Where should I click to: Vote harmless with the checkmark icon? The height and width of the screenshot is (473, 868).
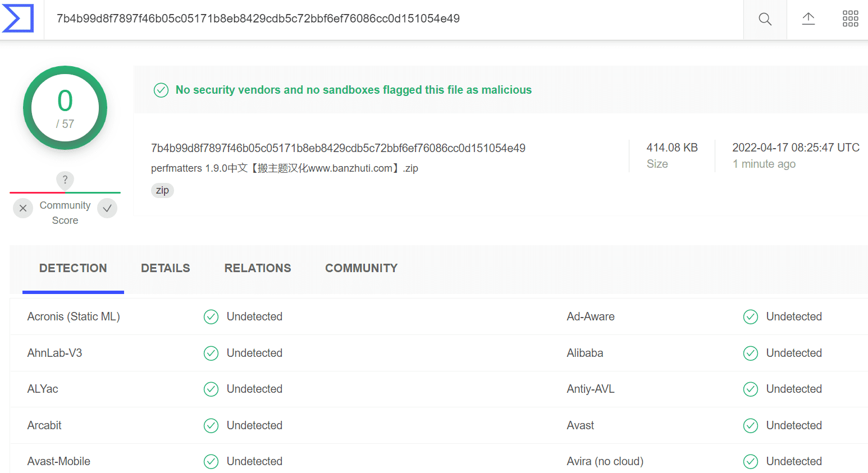point(107,208)
